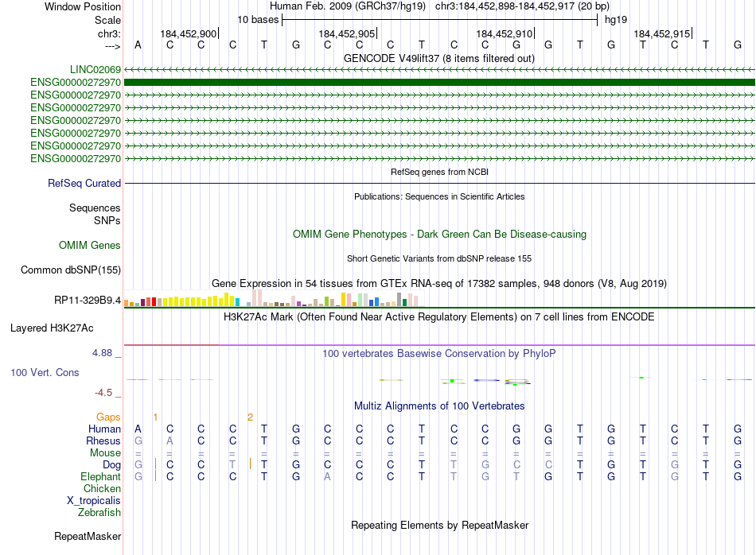Click the 184,452,910 position marker
The height and width of the screenshot is (555, 756).
(505, 33)
